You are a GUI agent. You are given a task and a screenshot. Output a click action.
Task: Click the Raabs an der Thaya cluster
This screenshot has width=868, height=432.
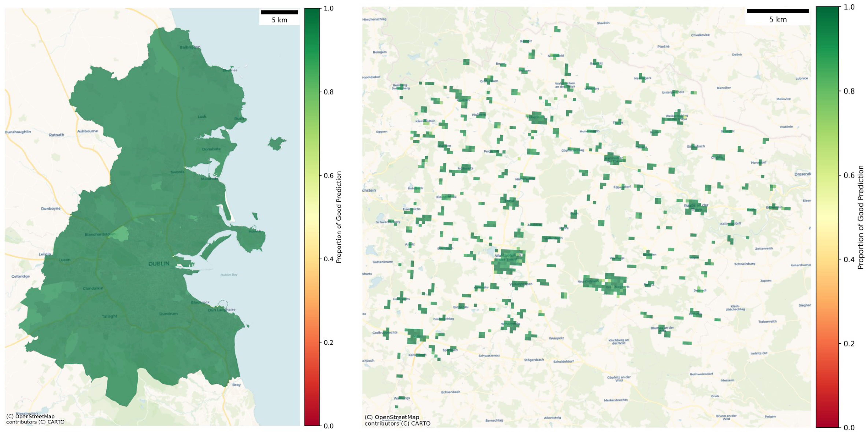(x=696, y=207)
